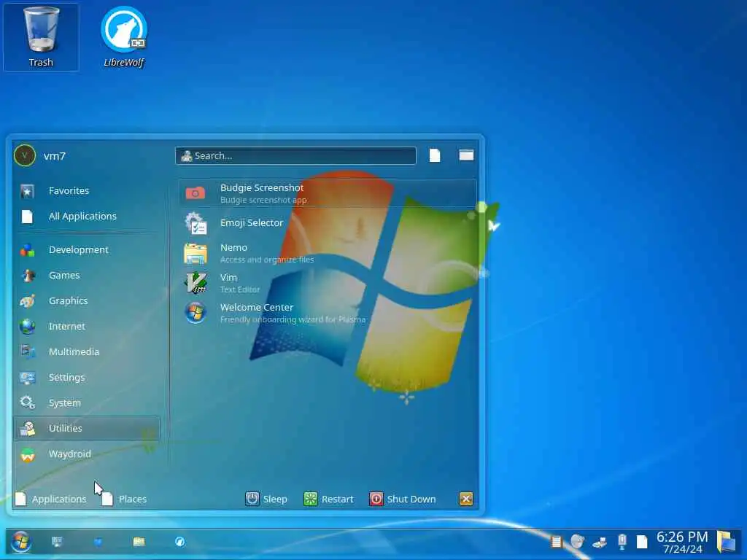Switch to the Places tab
This screenshot has height=560, width=747.
(x=124, y=499)
